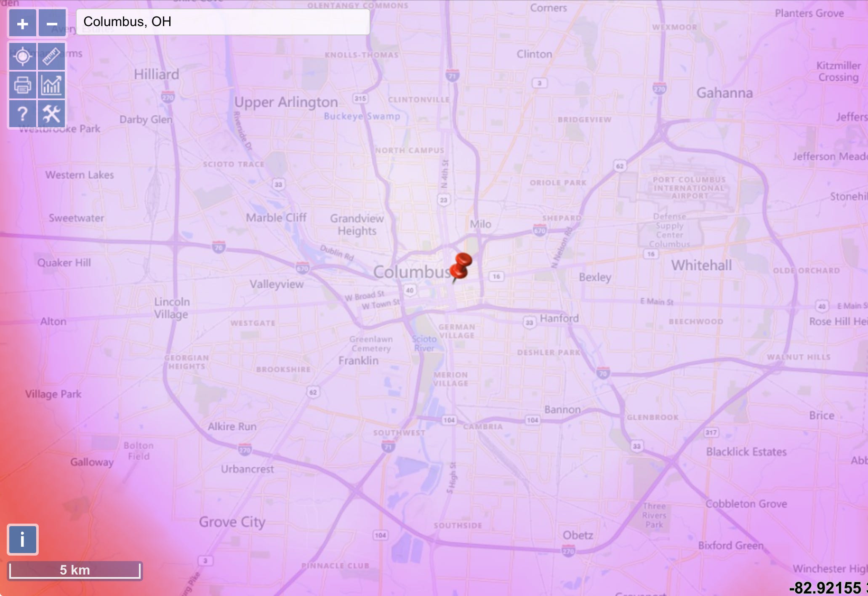
Task: Zoom in with the plus button
Action: click(x=23, y=24)
